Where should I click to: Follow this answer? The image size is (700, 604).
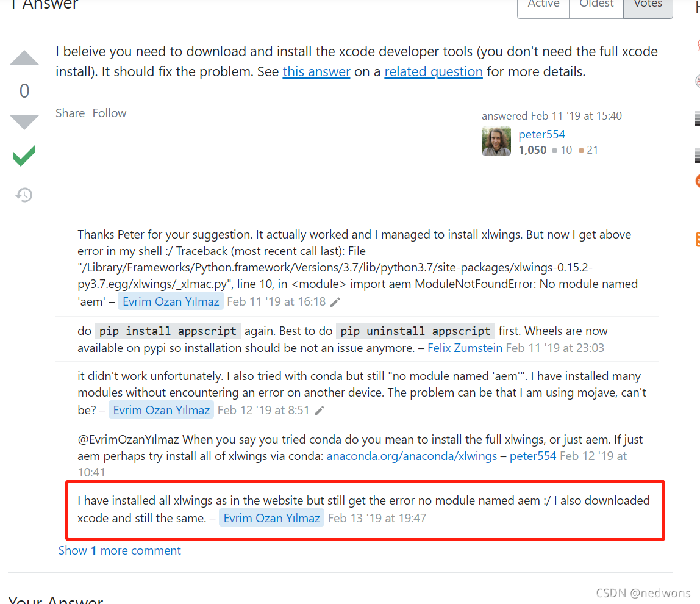pyautogui.click(x=109, y=113)
